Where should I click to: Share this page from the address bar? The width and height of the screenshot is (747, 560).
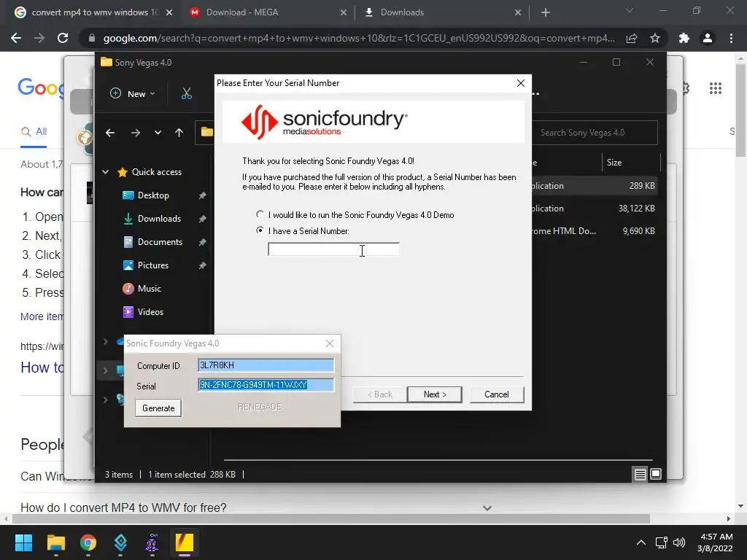point(632,38)
